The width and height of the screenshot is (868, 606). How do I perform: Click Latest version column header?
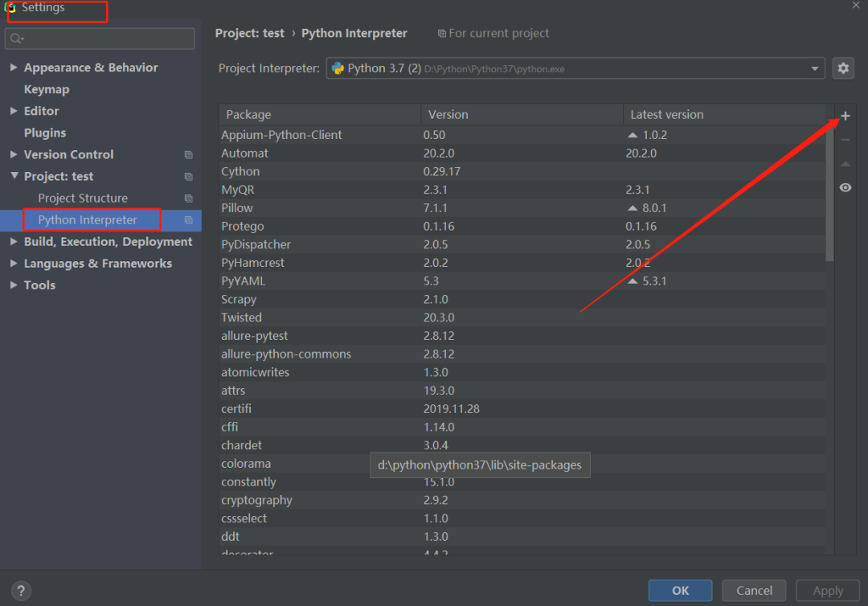tap(724, 115)
